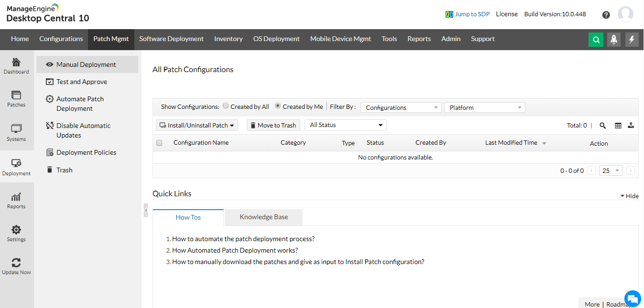Image resolution: width=644 pixels, height=308 pixels.
Task: Check the select-all configurations checkbox
Action: click(x=159, y=143)
